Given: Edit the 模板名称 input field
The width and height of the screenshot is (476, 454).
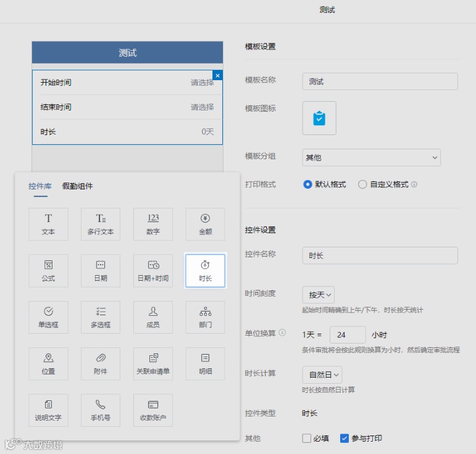Looking at the screenshot, I should [380, 81].
